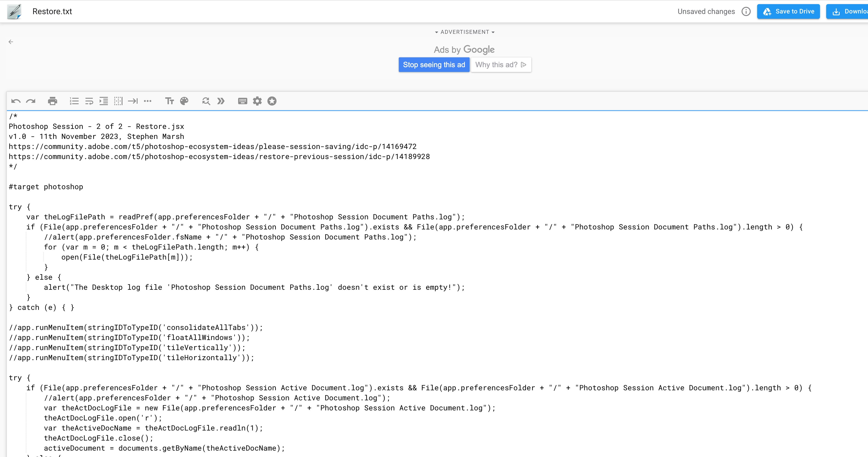Click the keyboard shortcuts icon

243,101
